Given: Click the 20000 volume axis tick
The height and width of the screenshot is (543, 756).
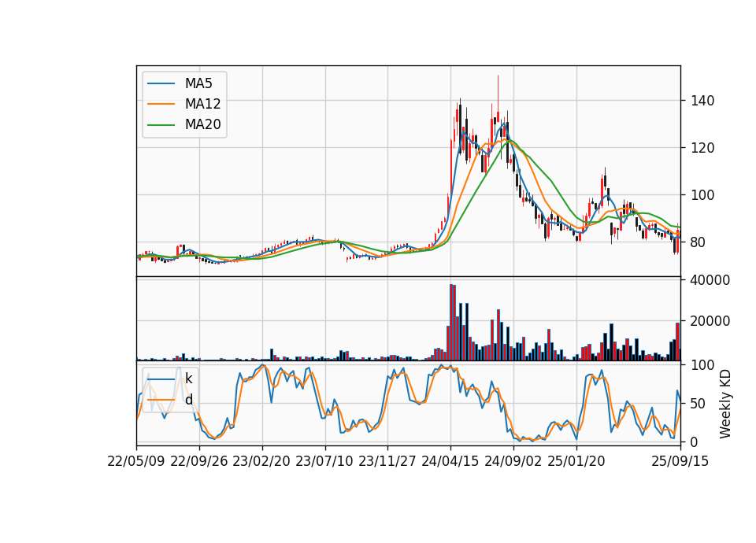Looking at the screenshot, I should click(710, 321).
